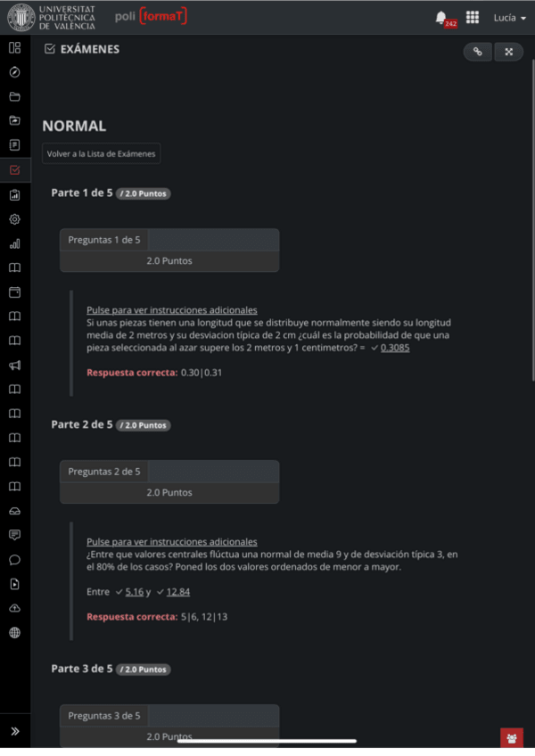Click the settings gear in the sidebar

(14, 218)
